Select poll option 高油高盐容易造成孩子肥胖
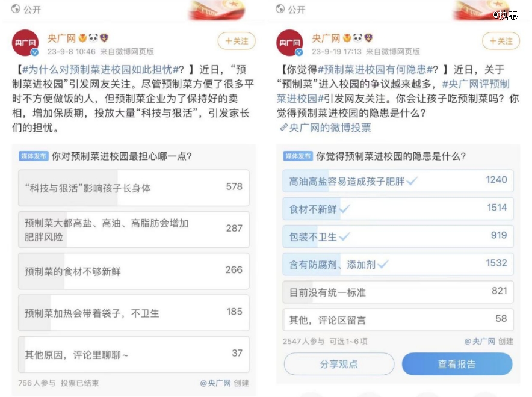Image resolution: width=532 pixels, height=397 pixels. point(398,181)
